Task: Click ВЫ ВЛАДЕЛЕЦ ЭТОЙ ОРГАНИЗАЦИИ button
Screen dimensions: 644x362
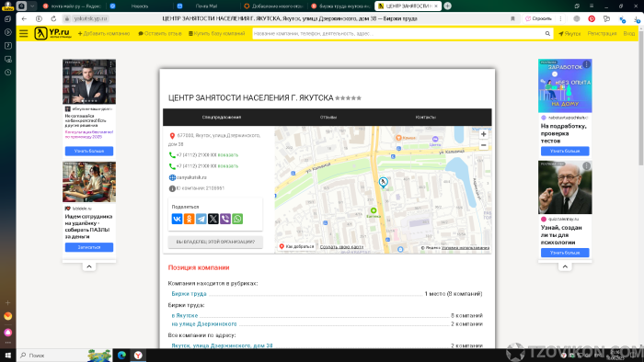Action: 215,242
